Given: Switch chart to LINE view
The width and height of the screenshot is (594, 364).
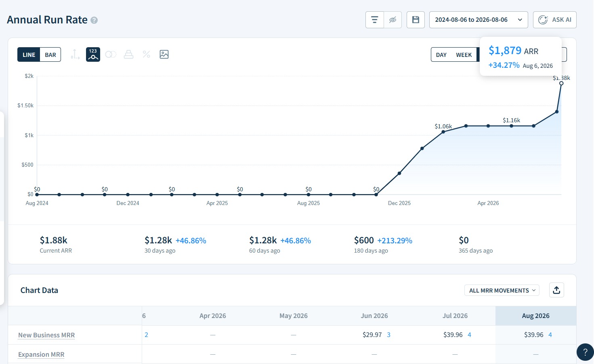Looking at the screenshot, I should tap(29, 55).
